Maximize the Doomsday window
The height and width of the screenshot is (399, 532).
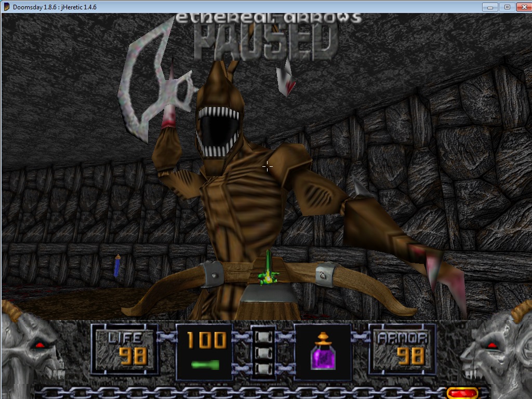(507, 7)
